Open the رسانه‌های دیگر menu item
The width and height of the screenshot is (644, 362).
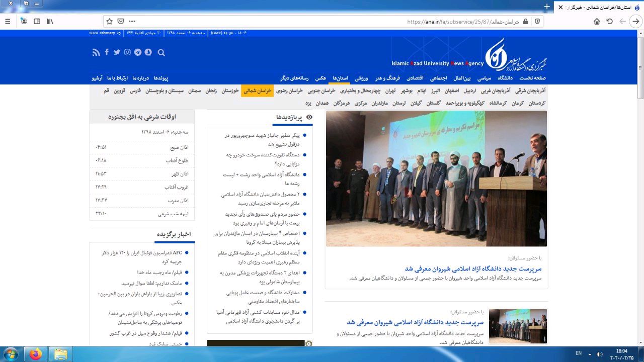click(295, 78)
